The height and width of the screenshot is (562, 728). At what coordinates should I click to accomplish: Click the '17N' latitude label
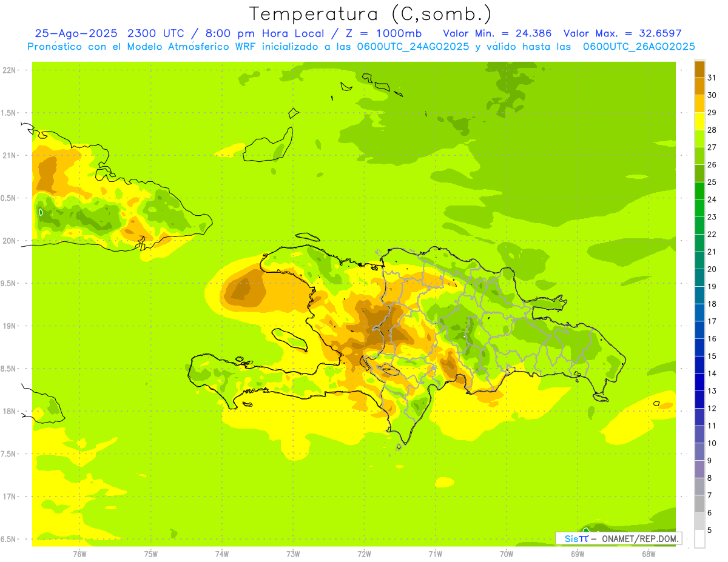coord(9,497)
